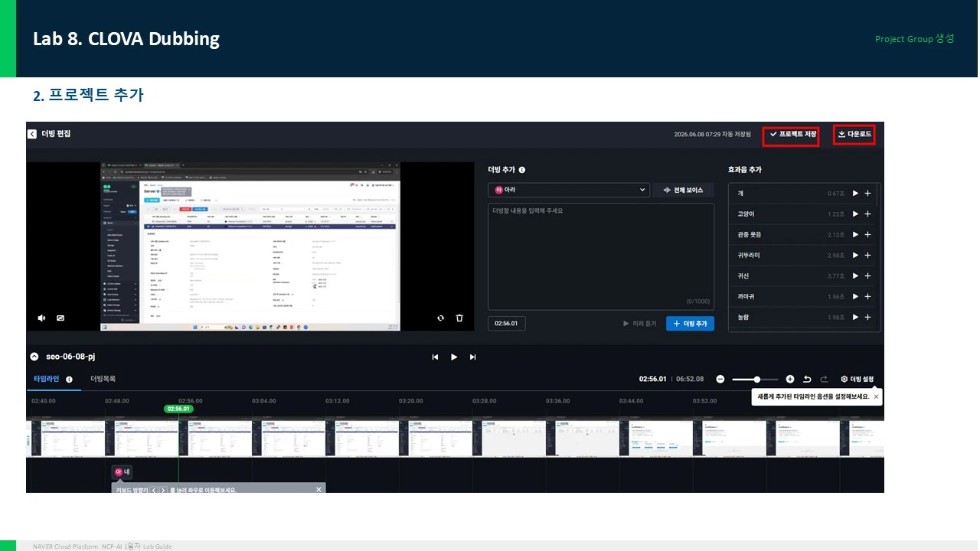Click the 미리 듣기 preview button
980x551 pixels.
point(640,324)
